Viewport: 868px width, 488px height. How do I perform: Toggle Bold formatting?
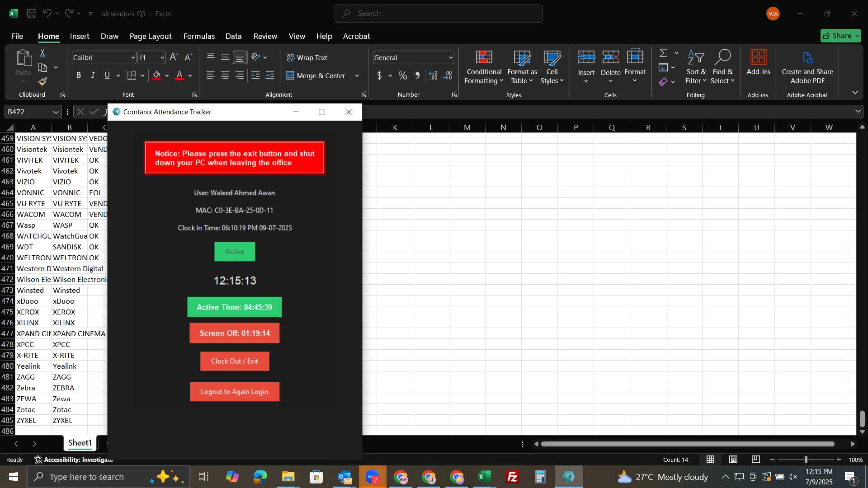[79, 75]
